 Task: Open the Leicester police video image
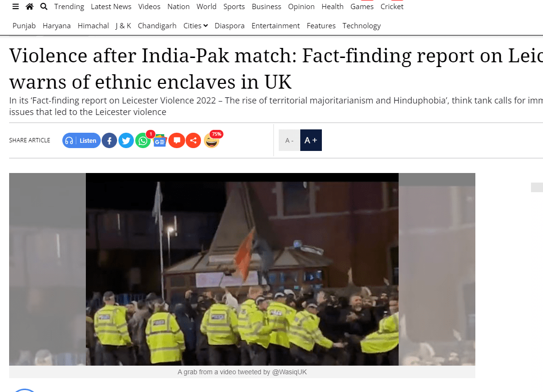242,269
